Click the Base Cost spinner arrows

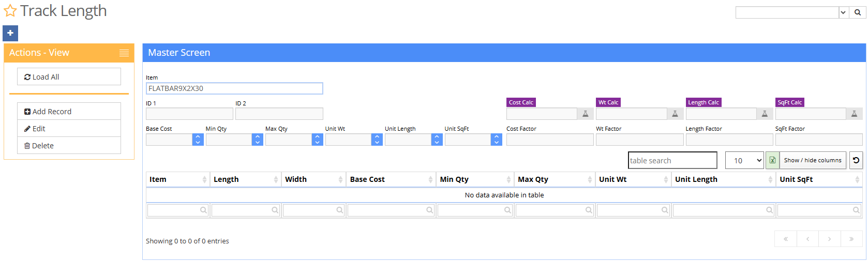point(198,140)
